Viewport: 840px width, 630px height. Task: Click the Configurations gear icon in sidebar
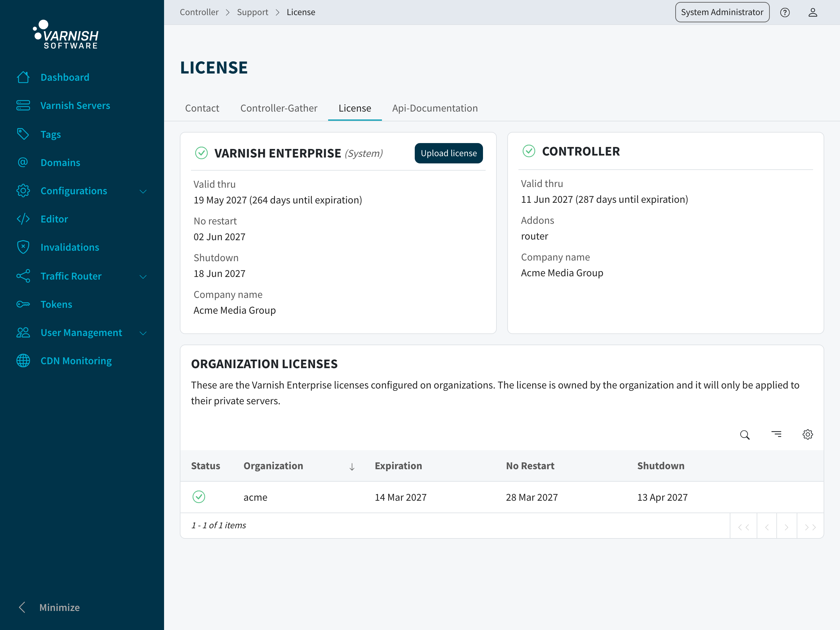tap(23, 191)
